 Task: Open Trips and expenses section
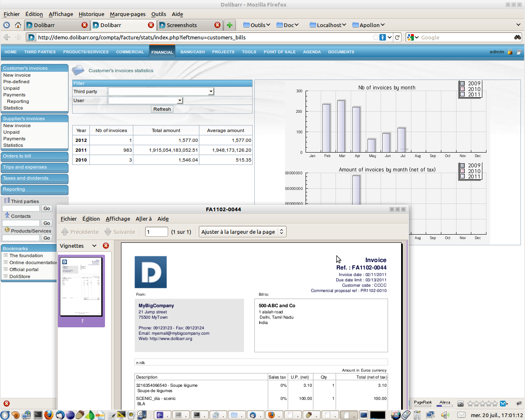tap(34, 167)
